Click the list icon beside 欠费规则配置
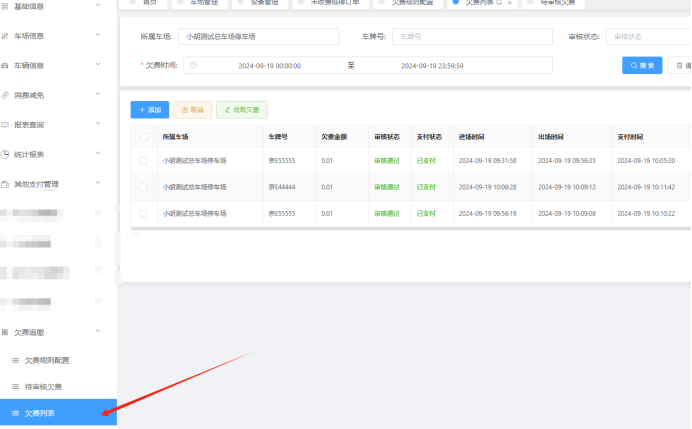This screenshot has height=429, width=692. [15, 360]
